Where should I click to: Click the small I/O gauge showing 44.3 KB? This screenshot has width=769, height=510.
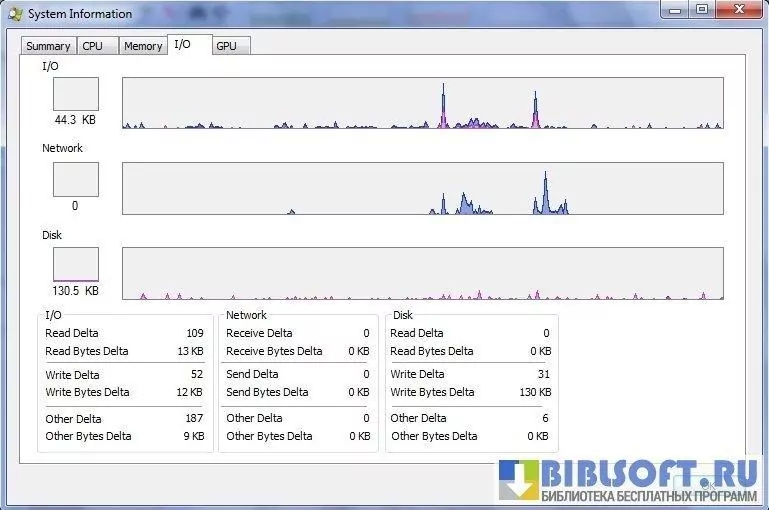(76, 94)
